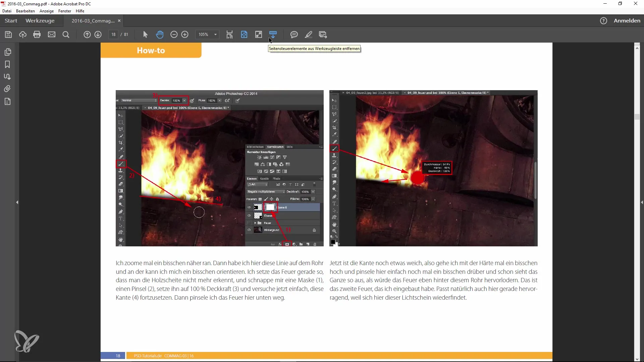Send file by email envelope icon

click(x=52, y=35)
